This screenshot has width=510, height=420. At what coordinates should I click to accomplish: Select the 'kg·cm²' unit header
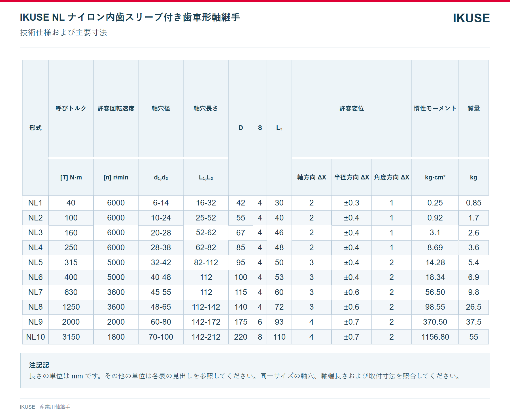[435, 177]
